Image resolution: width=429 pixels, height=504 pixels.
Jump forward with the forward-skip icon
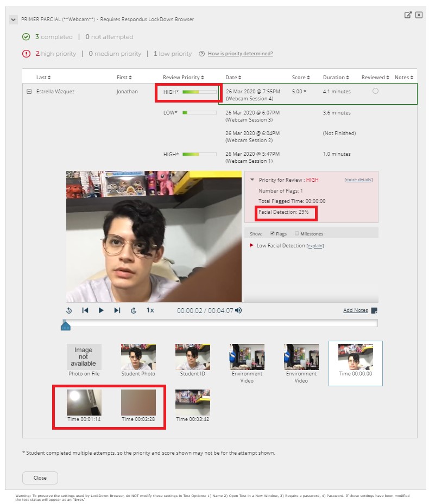point(134,310)
